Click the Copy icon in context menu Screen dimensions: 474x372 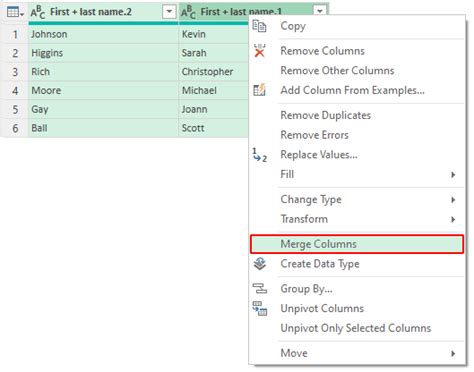point(259,26)
